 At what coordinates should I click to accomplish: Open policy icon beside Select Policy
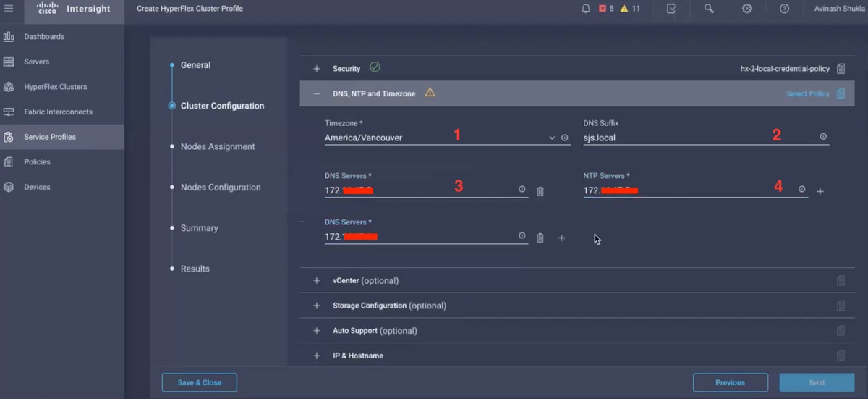click(x=841, y=93)
